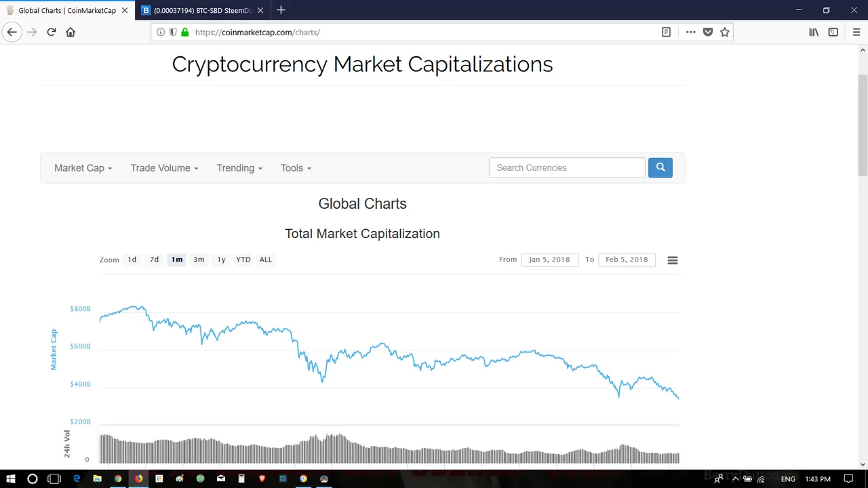The width and height of the screenshot is (868, 488).
Task: Save page to Pocket icon
Action: click(708, 32)
